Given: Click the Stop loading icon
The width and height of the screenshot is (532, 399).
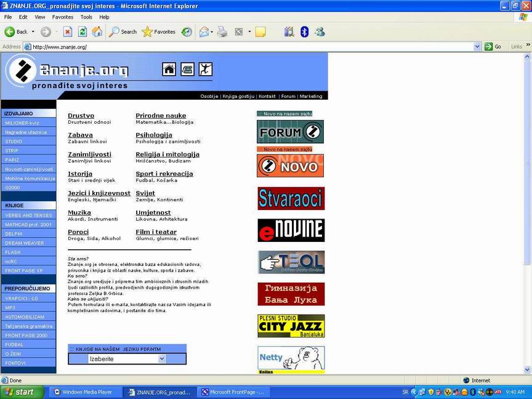Looking at the screenshot, I should [68, 32].
